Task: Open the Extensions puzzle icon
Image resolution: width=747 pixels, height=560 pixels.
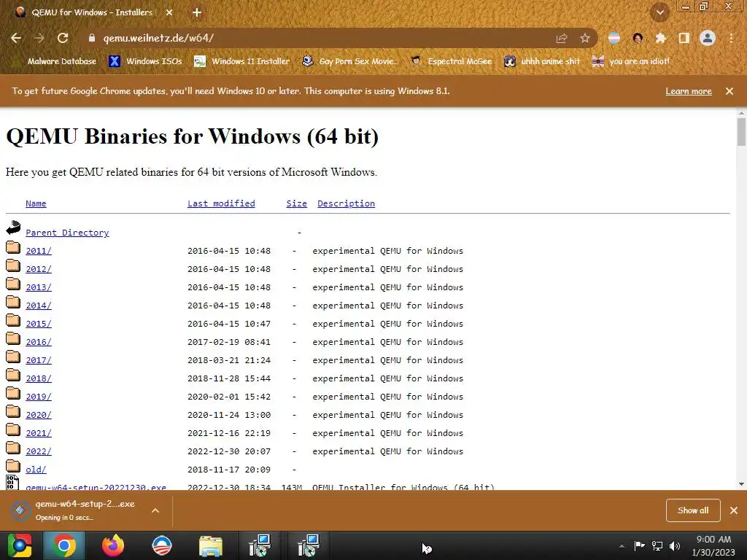Action: pyautogui.click(x=660, y=38)
